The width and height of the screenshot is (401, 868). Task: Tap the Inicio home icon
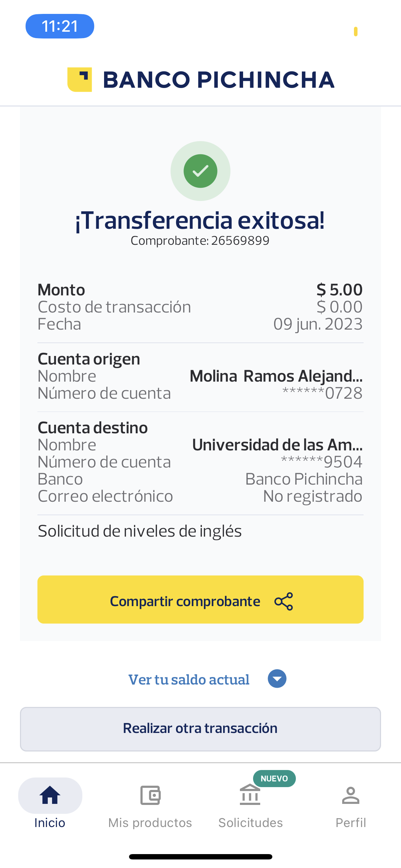click(50, 795)
